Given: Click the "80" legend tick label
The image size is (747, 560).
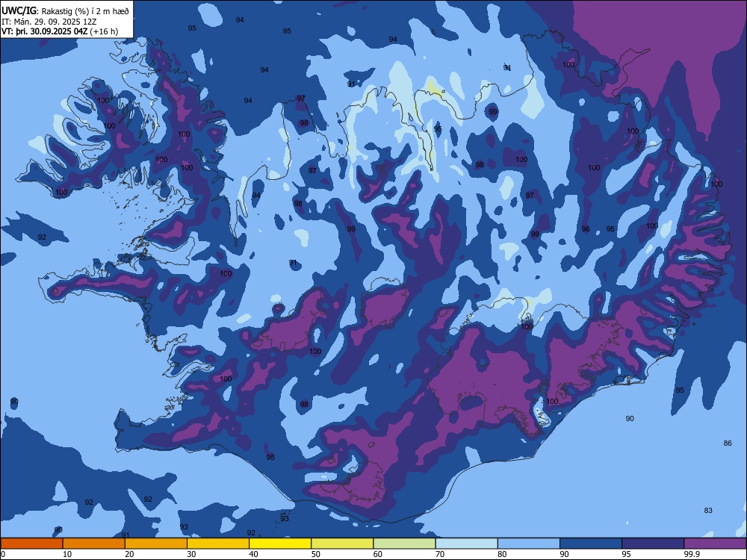Looking at the screenshot, I should (x=502, y=554).
